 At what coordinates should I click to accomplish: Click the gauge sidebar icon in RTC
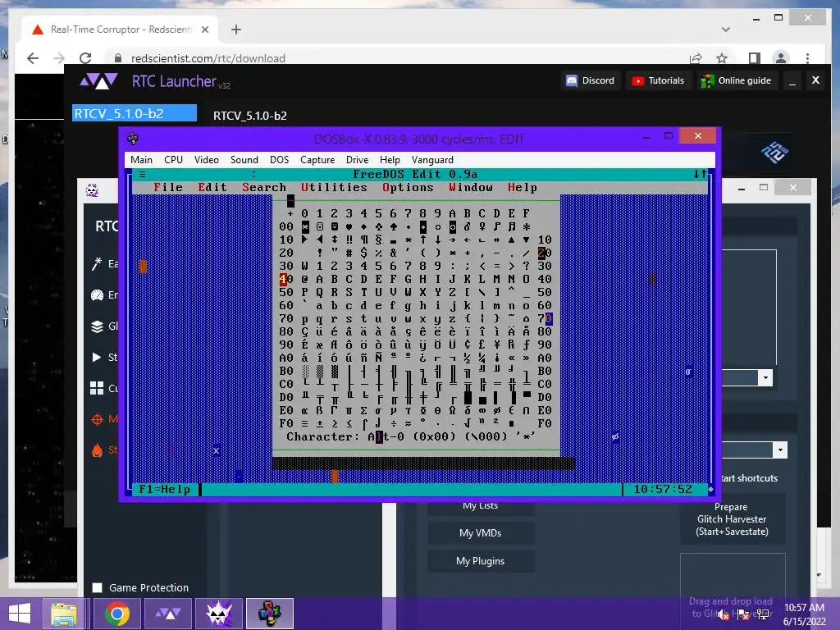tap(97, 294)
